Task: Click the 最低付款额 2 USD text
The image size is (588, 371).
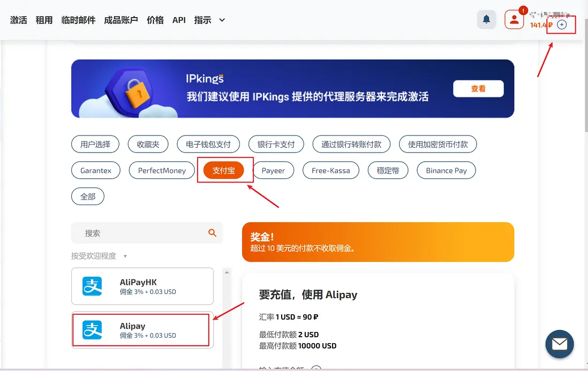Action: (x=289, y=334)
